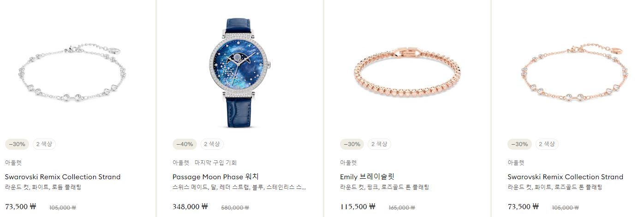Screen dimensions: 644x217
Task: Select the 2 색상 chip under the silver Remix bracelet
Action: click(44, 144)
